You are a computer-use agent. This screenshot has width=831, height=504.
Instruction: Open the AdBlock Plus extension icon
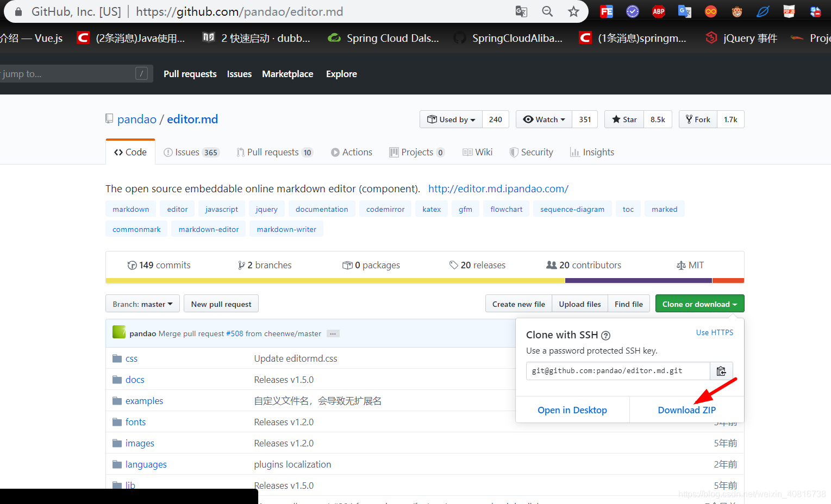[659, 11]
